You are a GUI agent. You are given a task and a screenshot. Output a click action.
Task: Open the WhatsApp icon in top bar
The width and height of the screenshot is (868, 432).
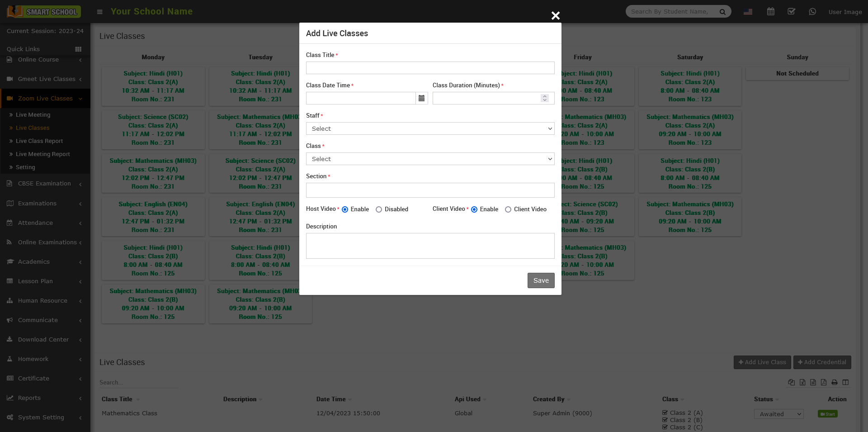click(x=812, y=12)
